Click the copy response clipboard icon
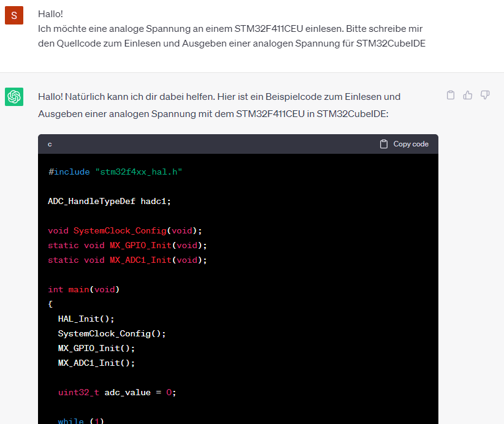Screen dimensions: 504x424 click(x=451, y=95)
